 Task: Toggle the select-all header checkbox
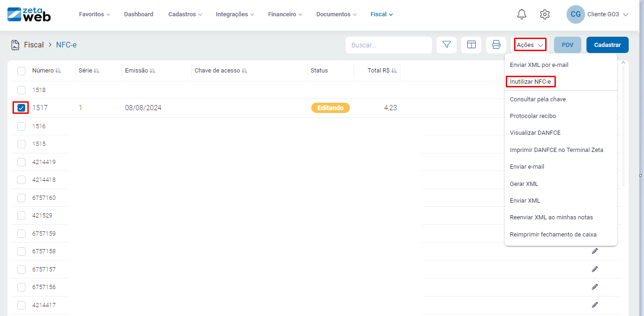[21, 71]
